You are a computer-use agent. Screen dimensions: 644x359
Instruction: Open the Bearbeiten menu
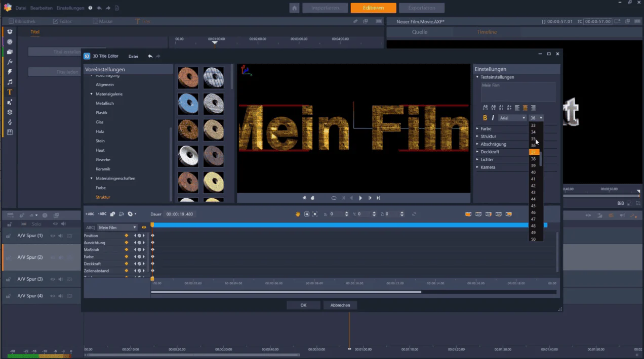(x=41, y=8)
